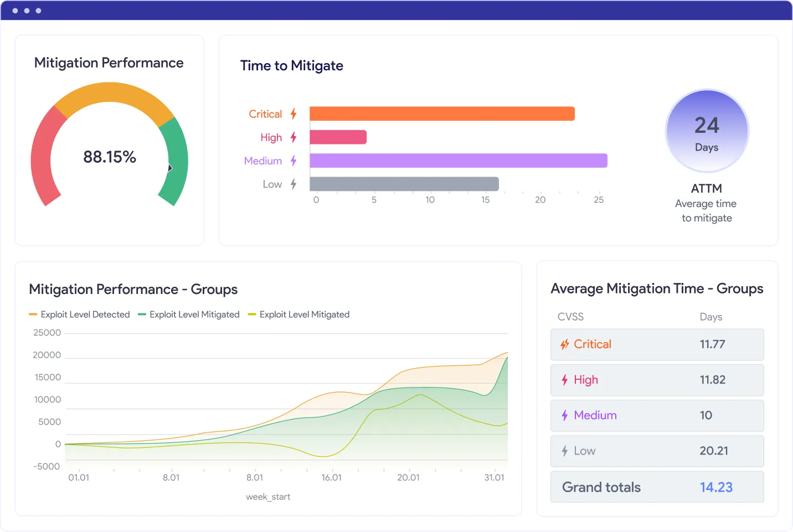Click the first window control dot
Image resolution: width=793 pixels, height=532 pixels.
15,11
